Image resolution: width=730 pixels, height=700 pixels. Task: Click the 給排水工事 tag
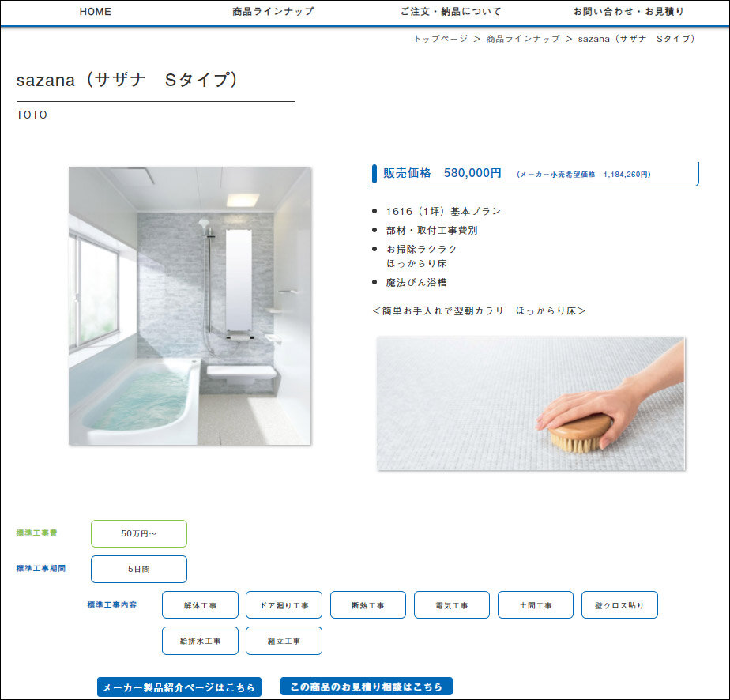pos(200,641)
